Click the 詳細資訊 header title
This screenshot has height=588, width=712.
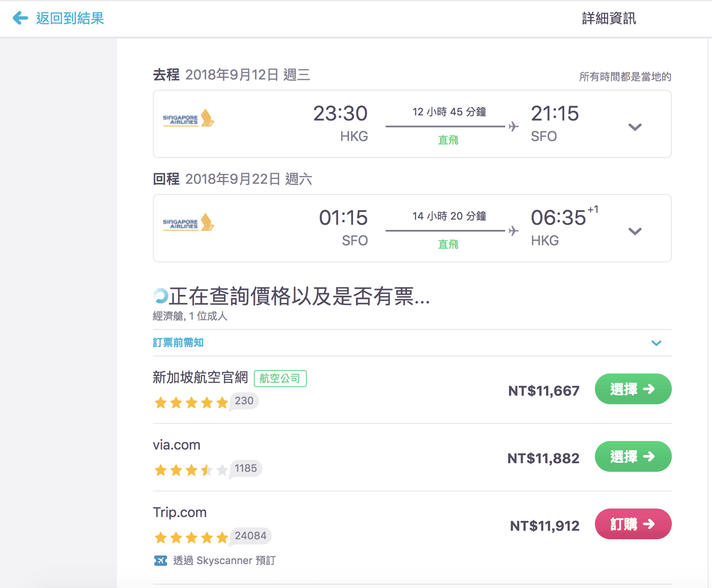pos(609,18)
